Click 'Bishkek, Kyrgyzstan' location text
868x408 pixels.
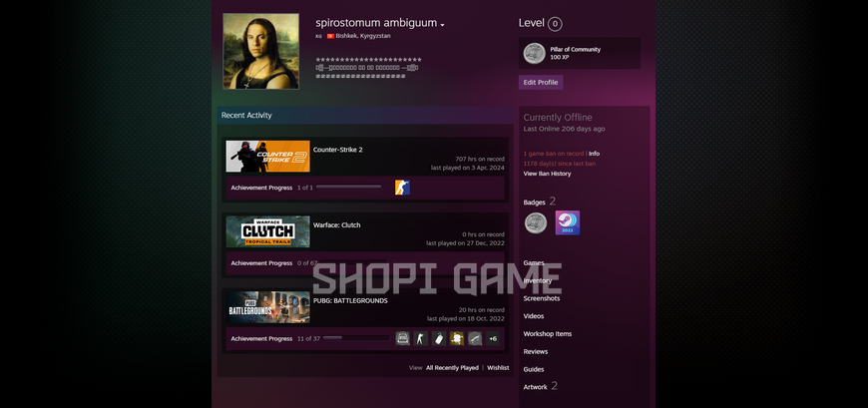[x=363, y=36]
